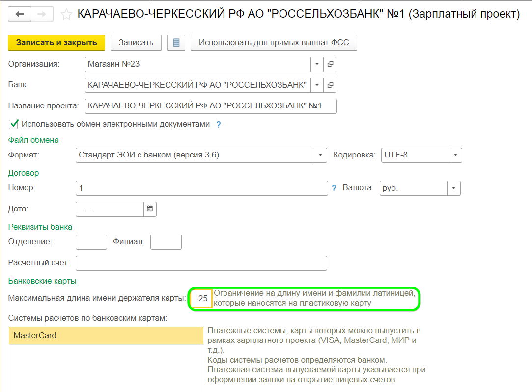Viewport: 532px width, 392px height.
Task: Show help for electronic document exchange
Action: point(219,124)
